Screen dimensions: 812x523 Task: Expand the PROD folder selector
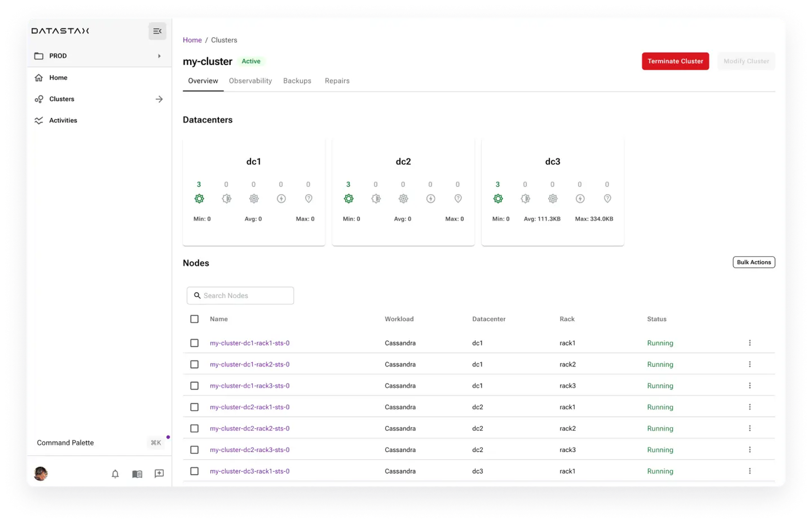(x=159, y=56)
